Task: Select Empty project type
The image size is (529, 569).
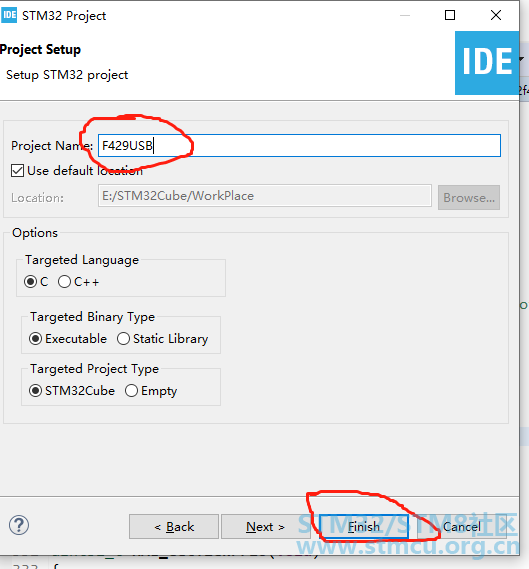Action: (x=131, y=391)
